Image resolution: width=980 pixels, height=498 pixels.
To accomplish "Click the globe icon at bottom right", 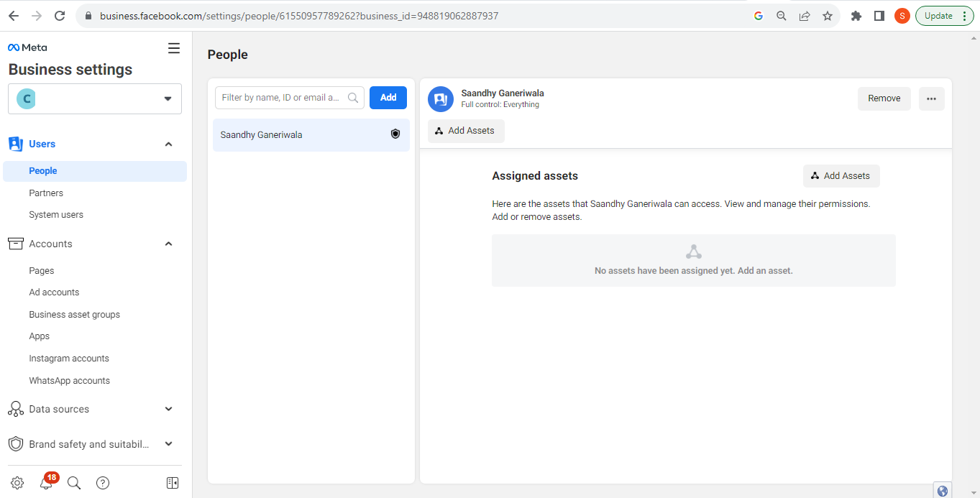I will tap(943, 491).
